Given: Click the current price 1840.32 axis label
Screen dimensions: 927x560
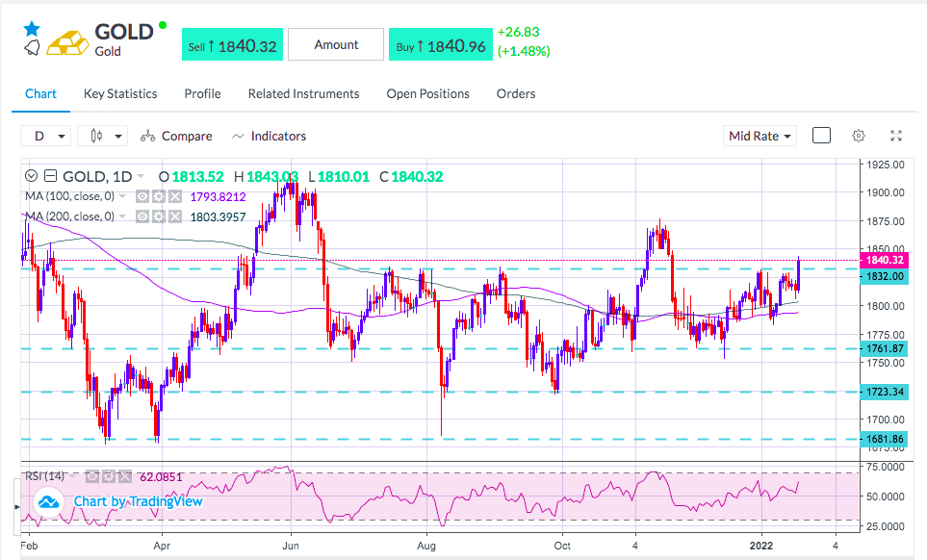Looking at the screenshot, I should (x=885, y=260).
